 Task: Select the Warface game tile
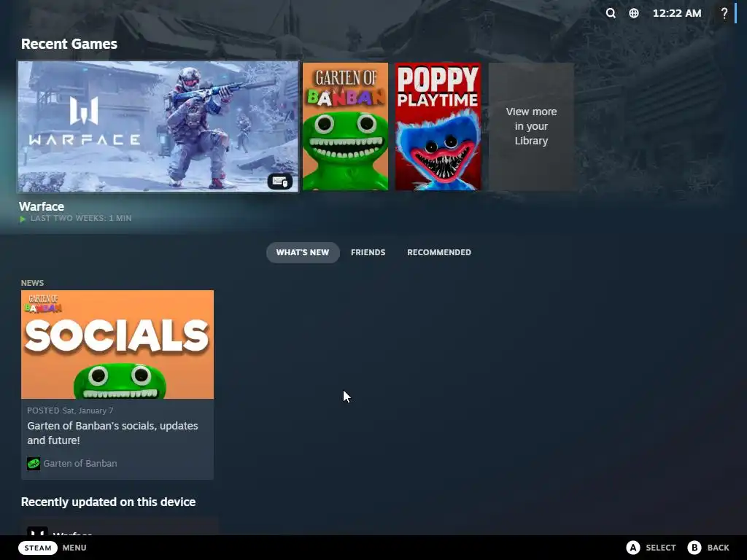(x=158, y=127)
